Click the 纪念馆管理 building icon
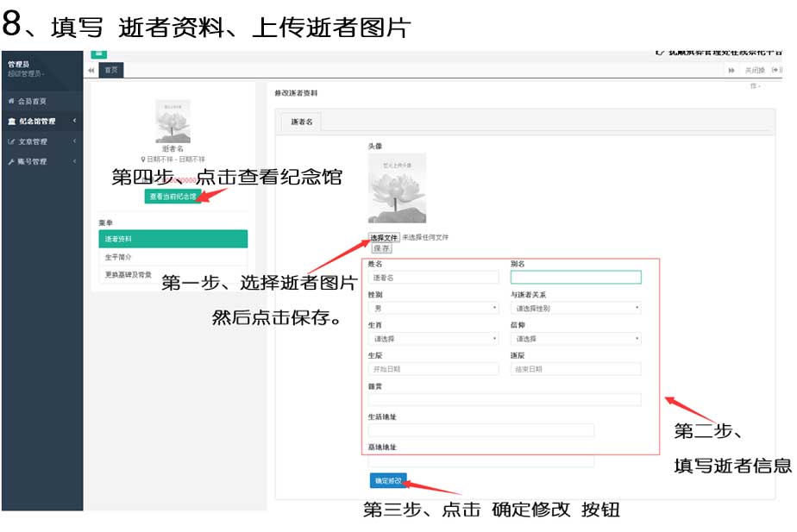This screenshot has height=532, width=797. point(11,122)
